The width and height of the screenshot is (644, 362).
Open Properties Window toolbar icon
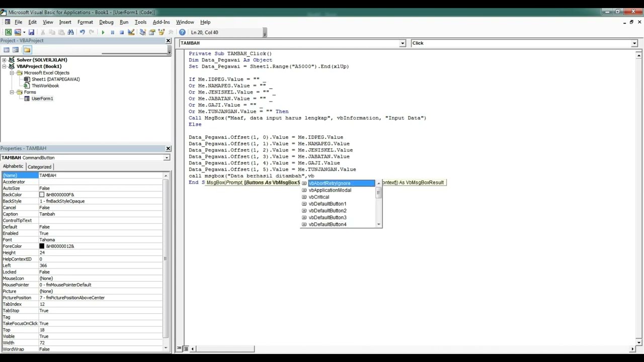click(x=152, y=32)
